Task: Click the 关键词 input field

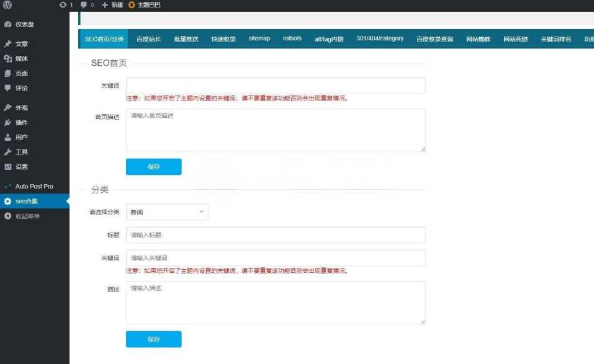Action: tap(275, 85)
